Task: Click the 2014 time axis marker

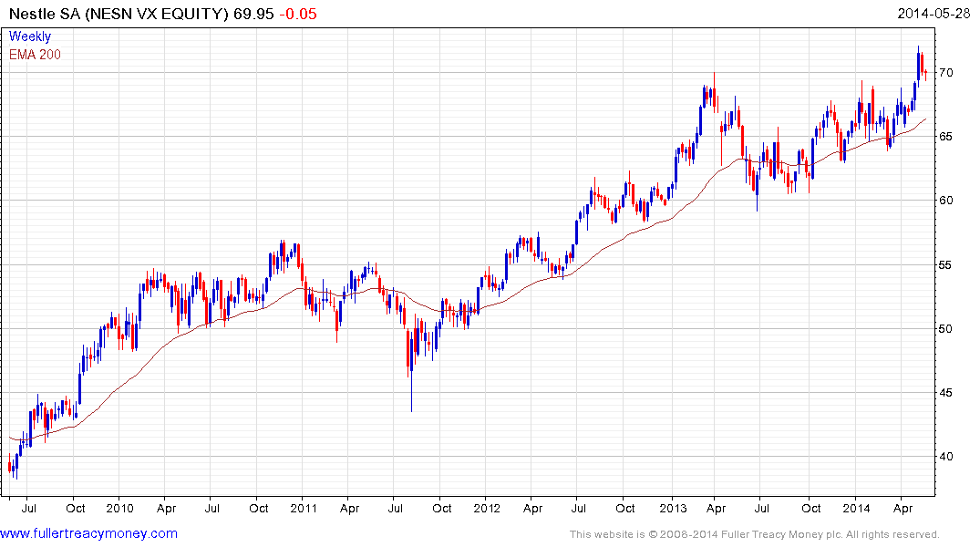Action: click(x=856, y=508)
